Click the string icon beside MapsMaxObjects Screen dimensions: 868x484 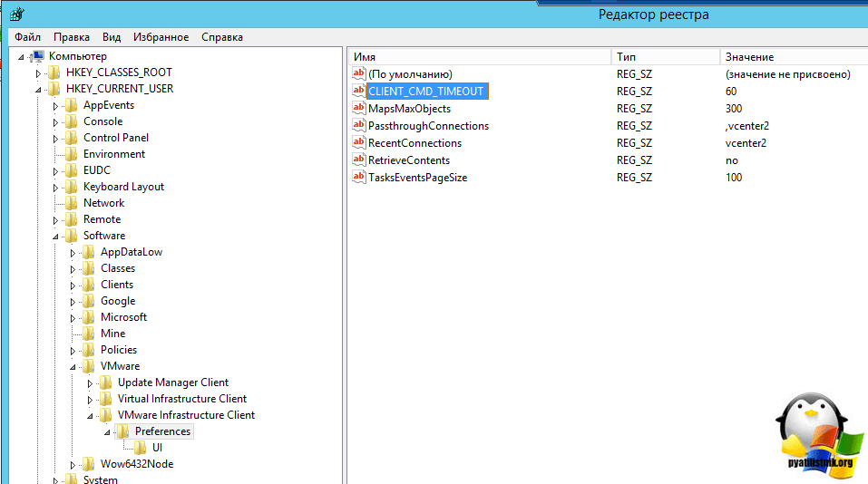pos(358,109)
